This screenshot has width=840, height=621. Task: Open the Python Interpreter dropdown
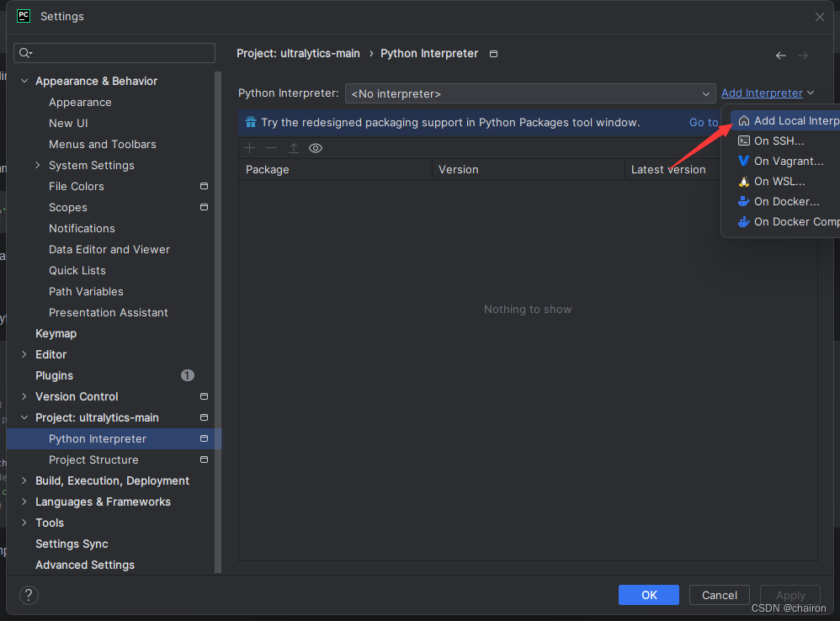[530, 93]
